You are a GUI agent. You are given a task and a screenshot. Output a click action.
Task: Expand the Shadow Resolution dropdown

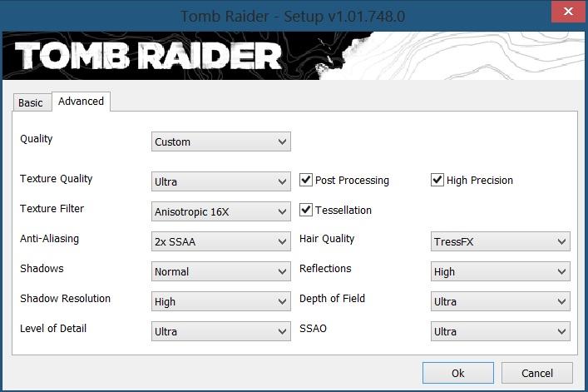221,301
